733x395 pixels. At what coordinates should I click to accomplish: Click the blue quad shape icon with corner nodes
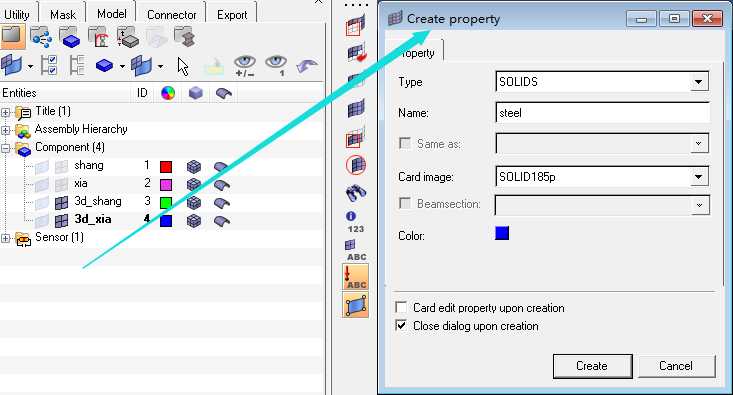(x=355, y=305)
